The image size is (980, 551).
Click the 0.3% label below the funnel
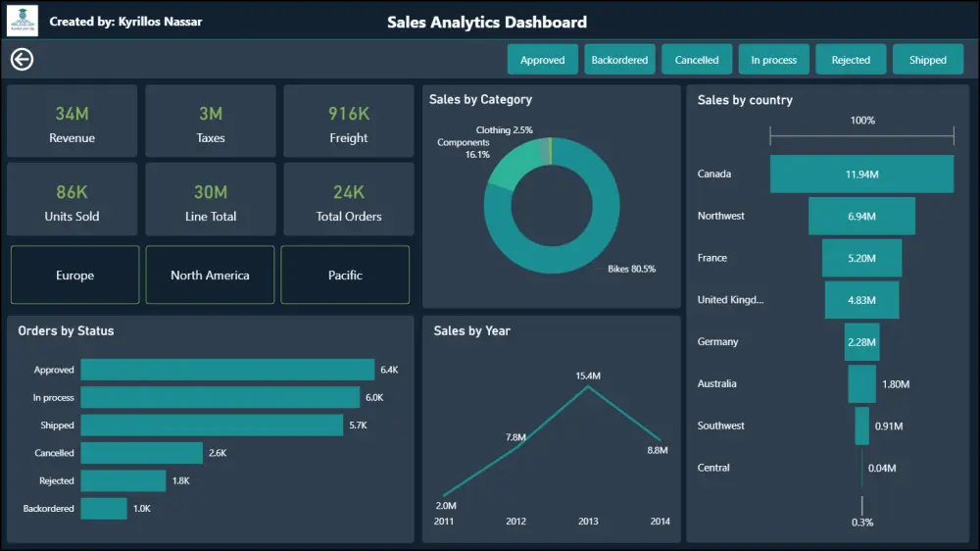(x=862, y=523)
